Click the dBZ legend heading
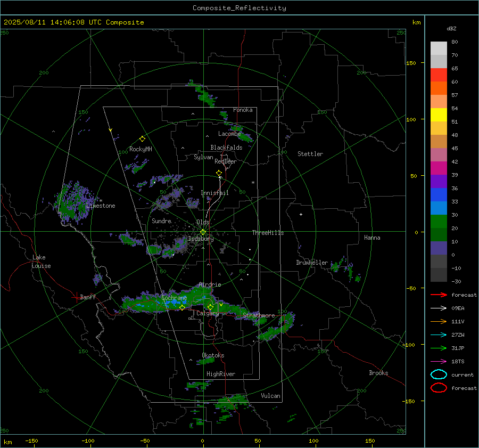The width and height of the screenshot is (479, 448). pos(451,28)
